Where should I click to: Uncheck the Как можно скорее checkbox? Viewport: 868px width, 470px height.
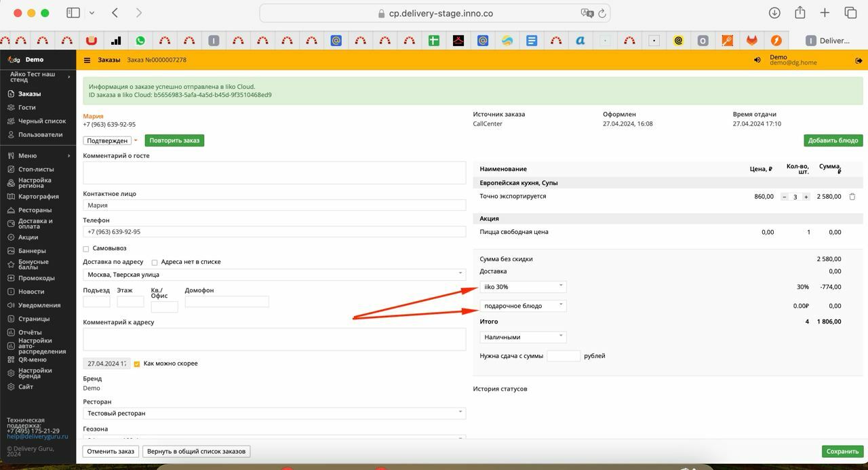click(137, 364)
